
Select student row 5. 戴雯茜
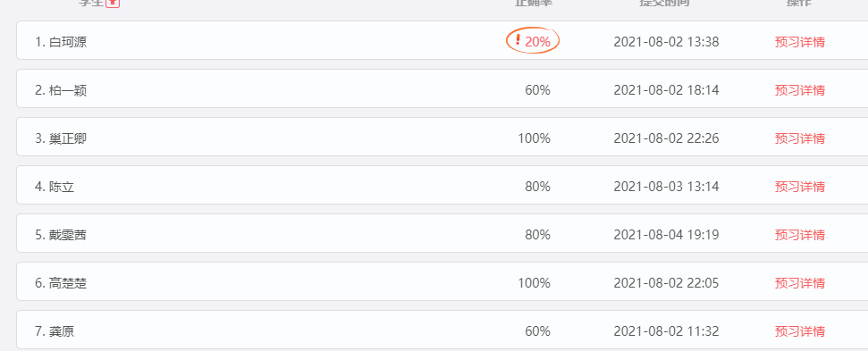442,233
